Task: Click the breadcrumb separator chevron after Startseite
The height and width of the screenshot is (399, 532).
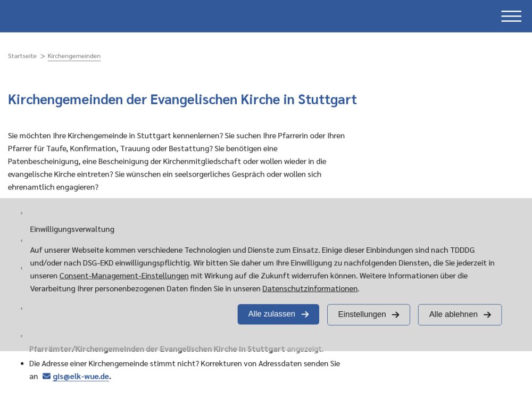Action: coord(43,56)
